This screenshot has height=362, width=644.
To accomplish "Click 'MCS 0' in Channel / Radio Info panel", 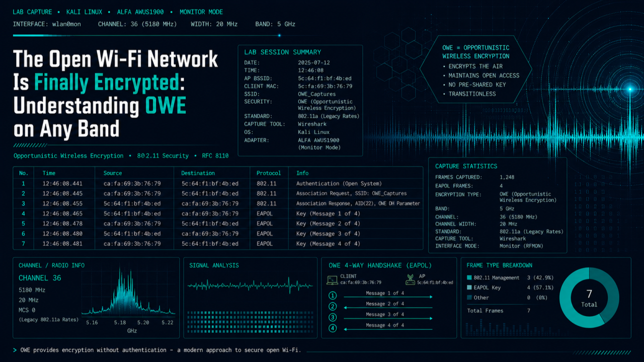I will (x=28, y=310).
